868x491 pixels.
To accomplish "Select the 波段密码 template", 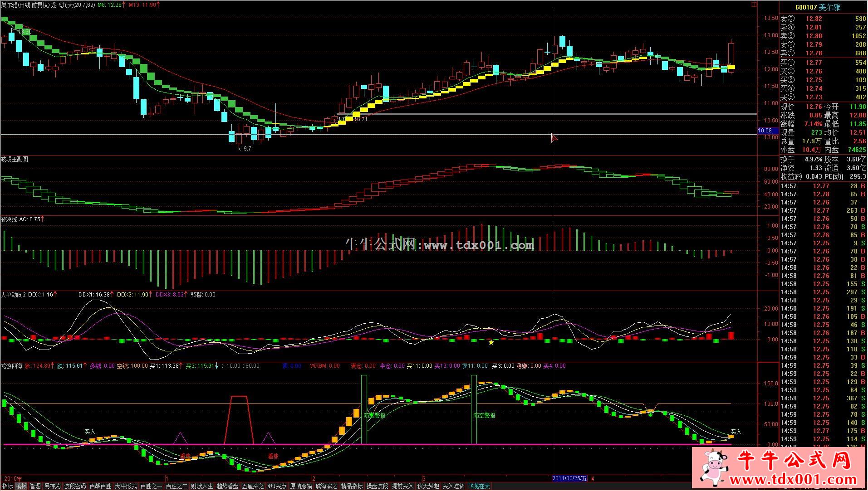I will (75, 486).
